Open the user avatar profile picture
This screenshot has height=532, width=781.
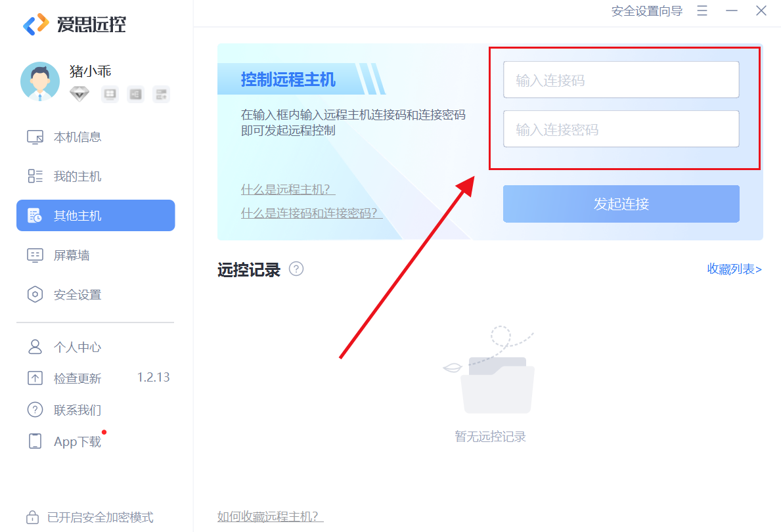pos(40,81)
